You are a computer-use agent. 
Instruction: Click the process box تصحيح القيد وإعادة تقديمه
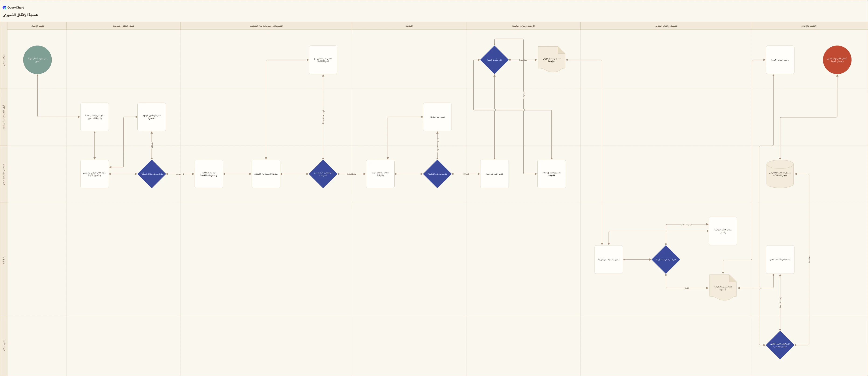point(552,174)
